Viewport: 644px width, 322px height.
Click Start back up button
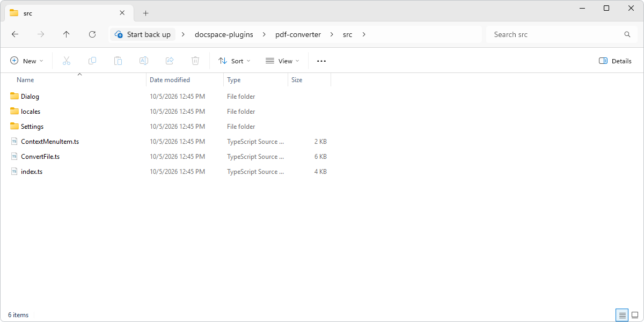143,34
